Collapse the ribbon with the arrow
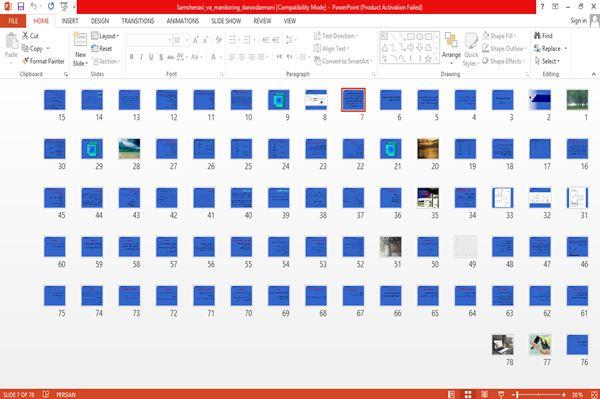Viewport: 600px width, 399px height. pyautogui.click(x=593, y=74)
